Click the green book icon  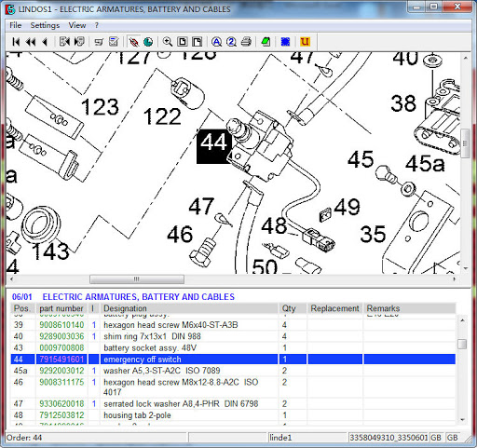pyautogui.click(x=266, y=42)
